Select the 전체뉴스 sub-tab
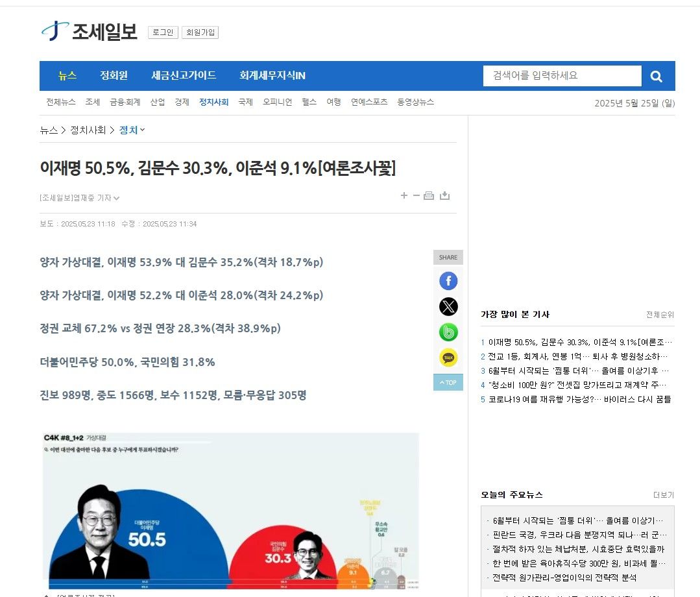Viewport: 700px width, 597px height. 61,103
